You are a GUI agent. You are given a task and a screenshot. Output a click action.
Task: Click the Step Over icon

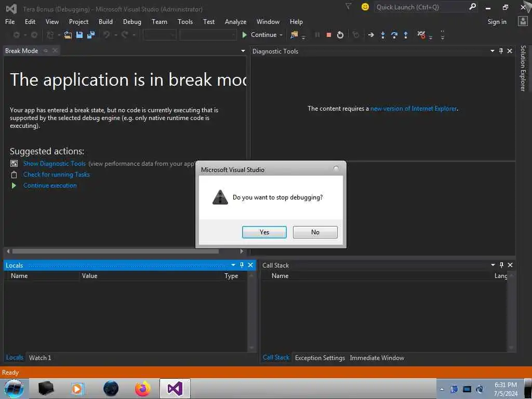394,35
